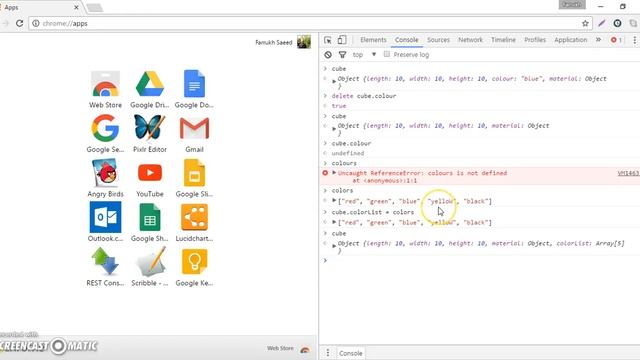Open the top execution context dropdown
The height and width of the screenshot is (360, 640).
[x=364, y=55]
